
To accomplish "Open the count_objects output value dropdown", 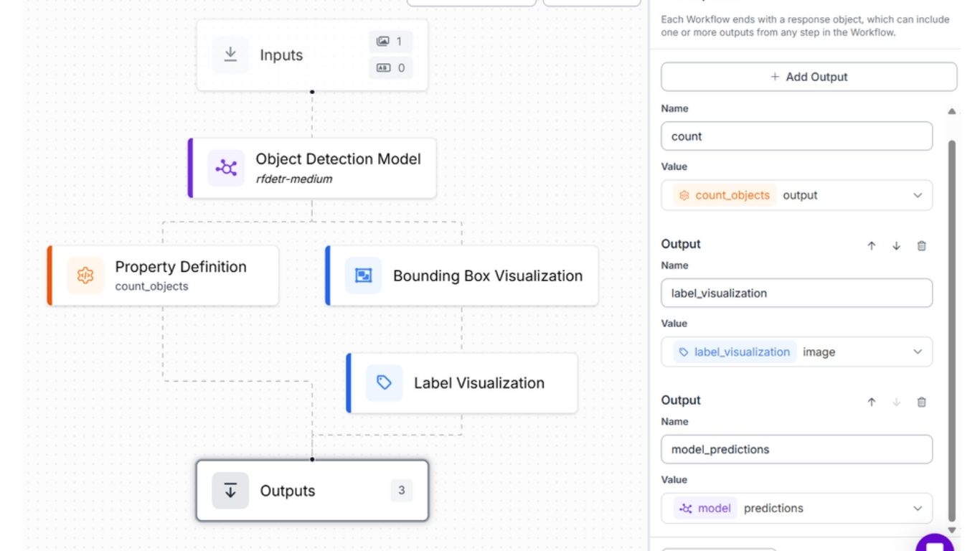I will click(918, 195).
